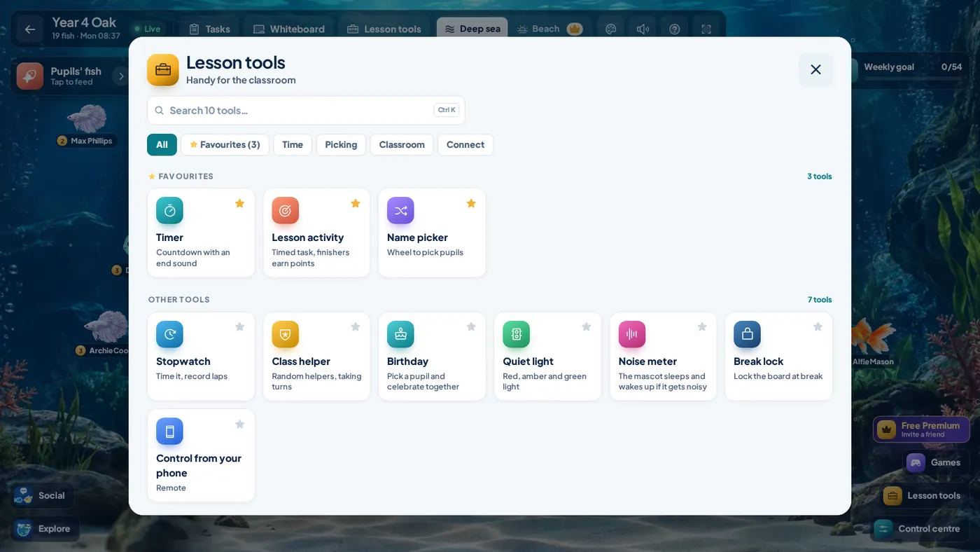Open the Games button
Image resolution: width=980 pixels, height=552 pixels.
pyautogui.click(x=934, y=462)
